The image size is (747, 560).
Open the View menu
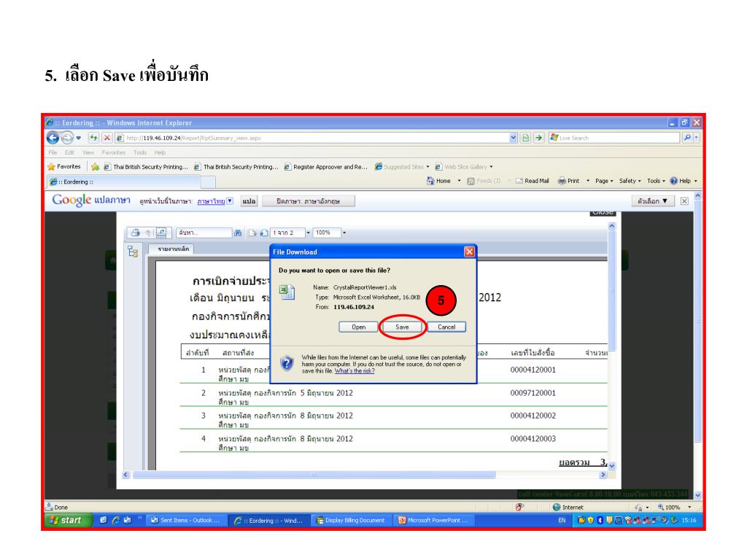point(88,152)
